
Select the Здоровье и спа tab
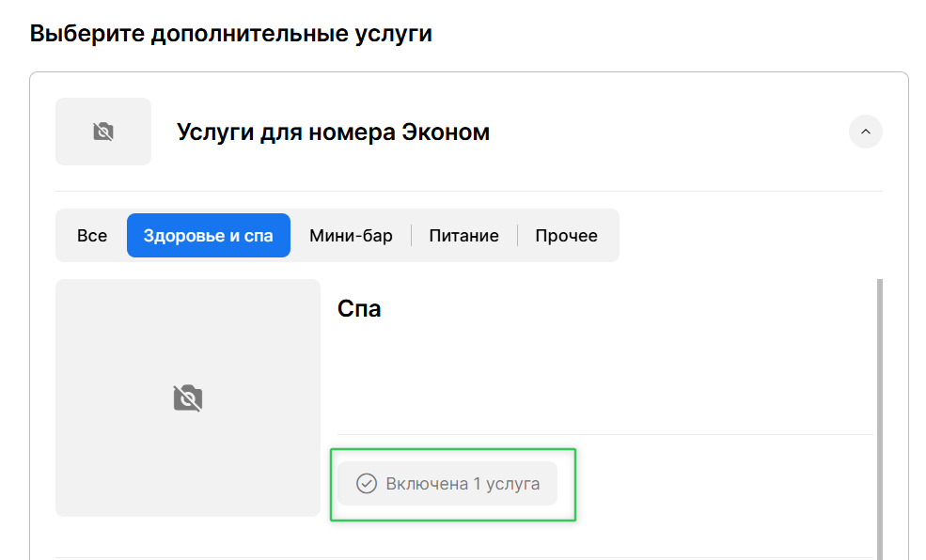(x=209, y=235)
